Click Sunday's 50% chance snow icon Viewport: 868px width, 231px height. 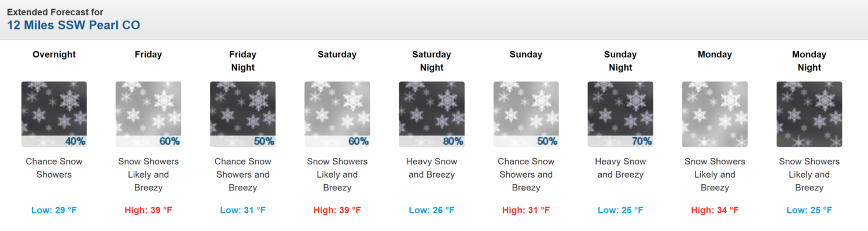[526, 114]
